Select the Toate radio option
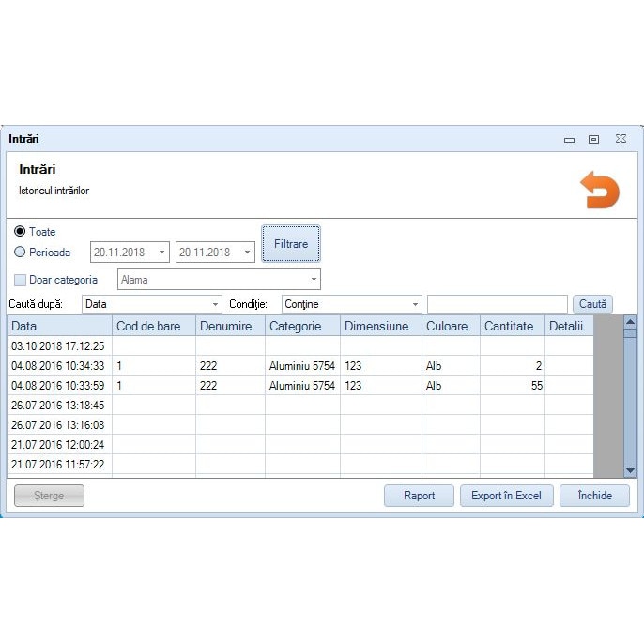The height and width of the screenshot is (644, 644). click(x=20, y=232)
